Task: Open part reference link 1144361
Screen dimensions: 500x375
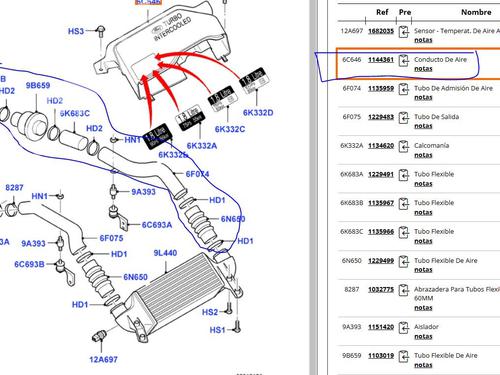Action: coord(381,60)
